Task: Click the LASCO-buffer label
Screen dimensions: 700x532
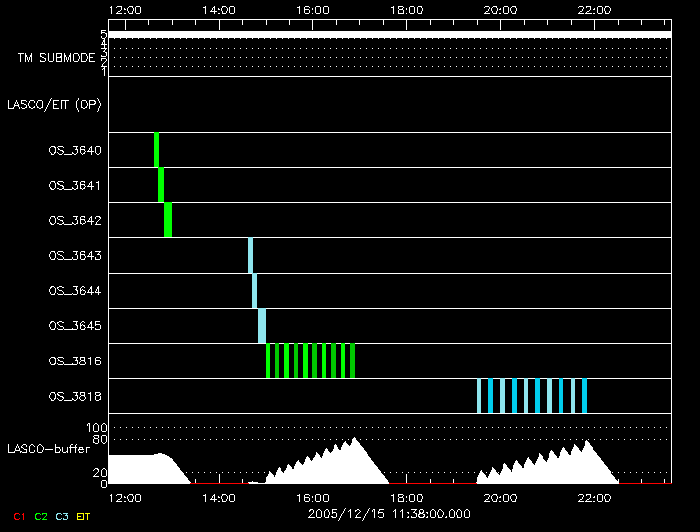Action: pos(48,449)
